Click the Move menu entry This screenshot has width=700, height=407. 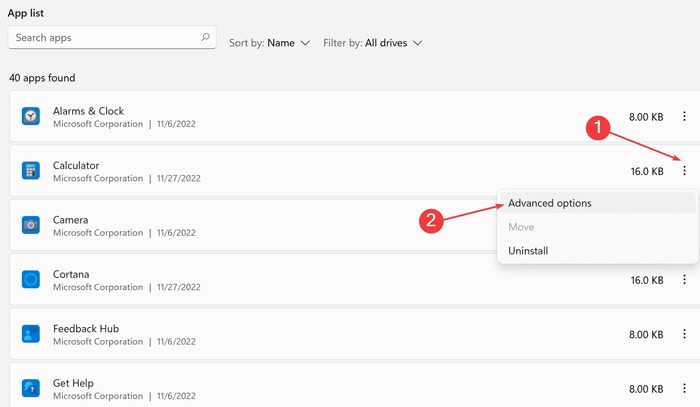click(x=521, y=227)
